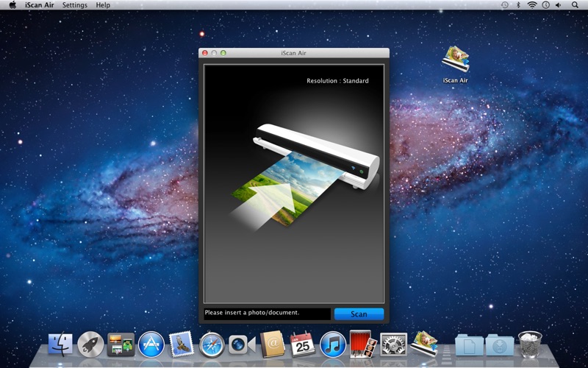
Task: Open the App Store from the dock
Action: [x=151, y=344]
